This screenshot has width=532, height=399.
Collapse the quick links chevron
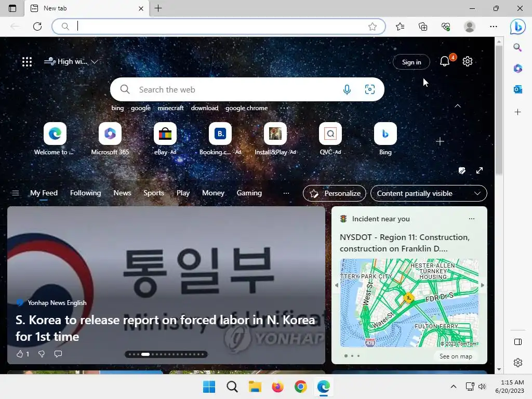click(x=457, y=106)
